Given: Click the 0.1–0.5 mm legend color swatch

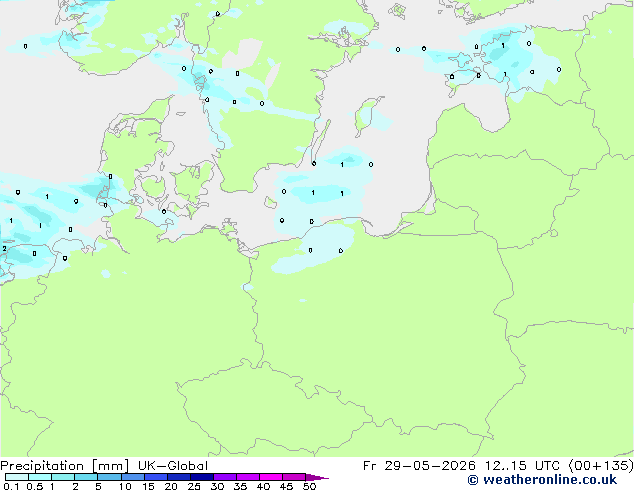Looking at the screenshot, I should [x=17, y=477].
